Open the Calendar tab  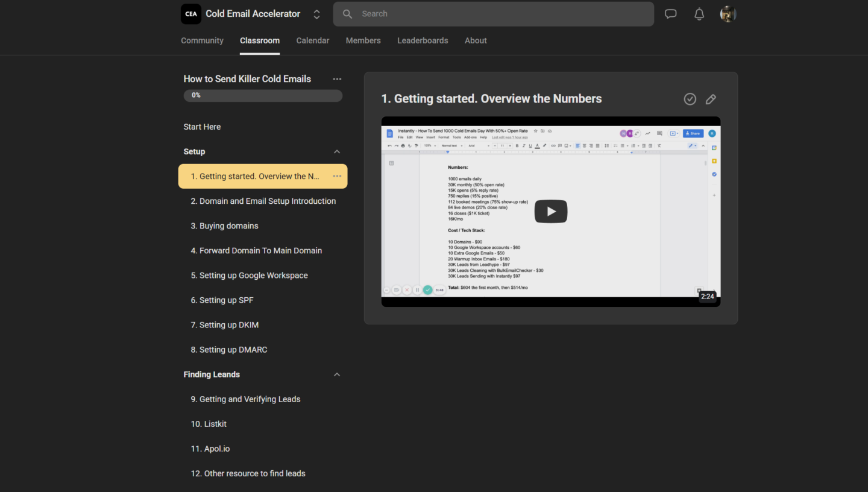(312, 40)
